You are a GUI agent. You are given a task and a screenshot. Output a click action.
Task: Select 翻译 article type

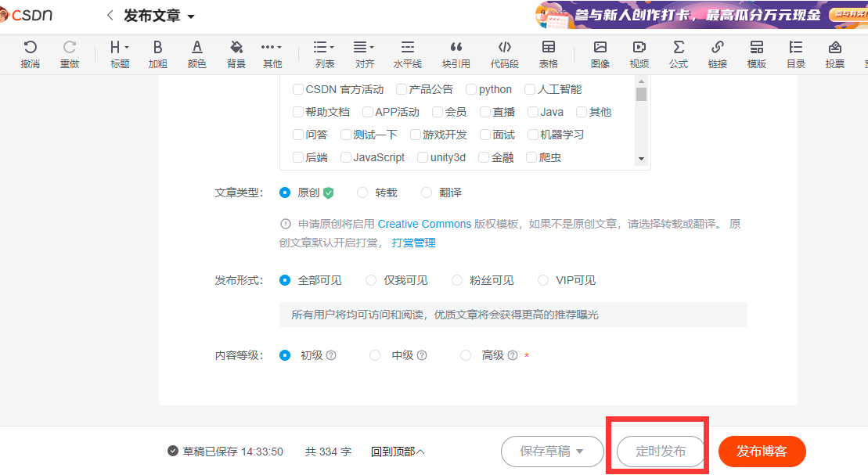[427, 193]
